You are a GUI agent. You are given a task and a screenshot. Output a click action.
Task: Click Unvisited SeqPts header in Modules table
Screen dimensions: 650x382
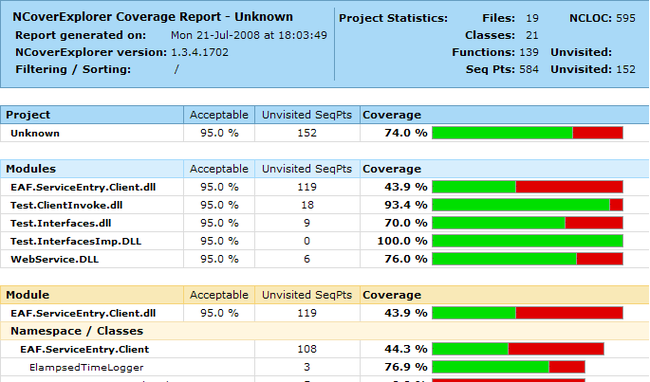pos(307,169)
